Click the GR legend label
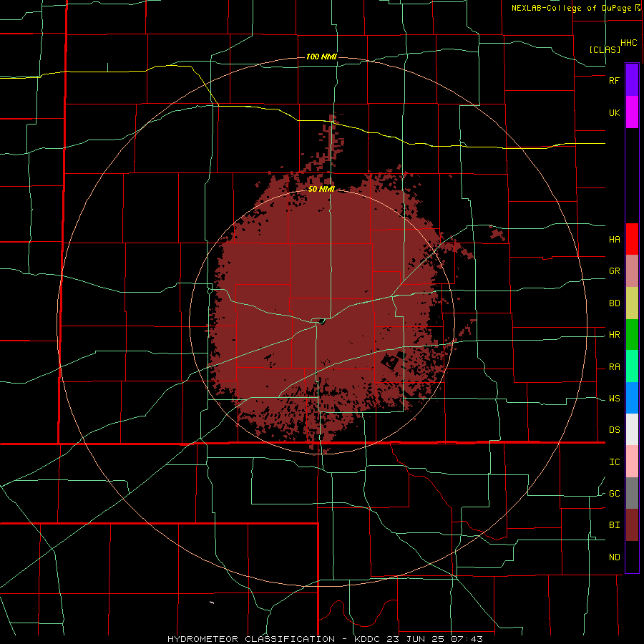This screenshot has height=644, width=644. coord(615,271)
